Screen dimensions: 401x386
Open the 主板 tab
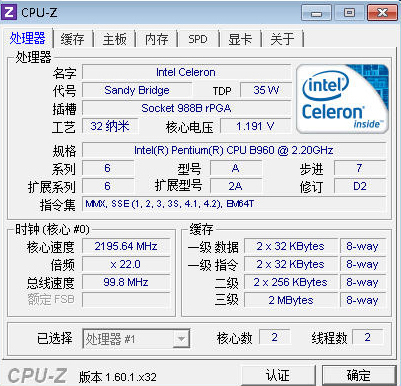[114, 39]
